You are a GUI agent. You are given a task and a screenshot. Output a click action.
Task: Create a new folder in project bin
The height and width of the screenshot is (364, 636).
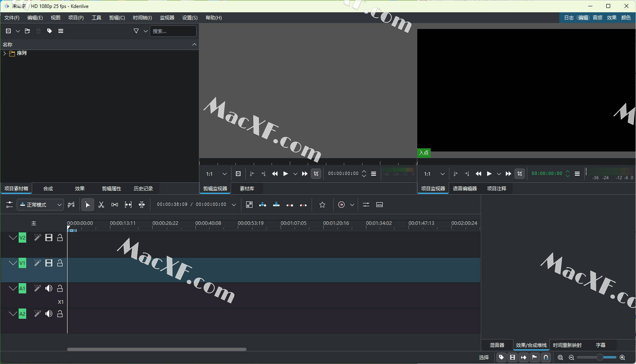pos(27,31)
